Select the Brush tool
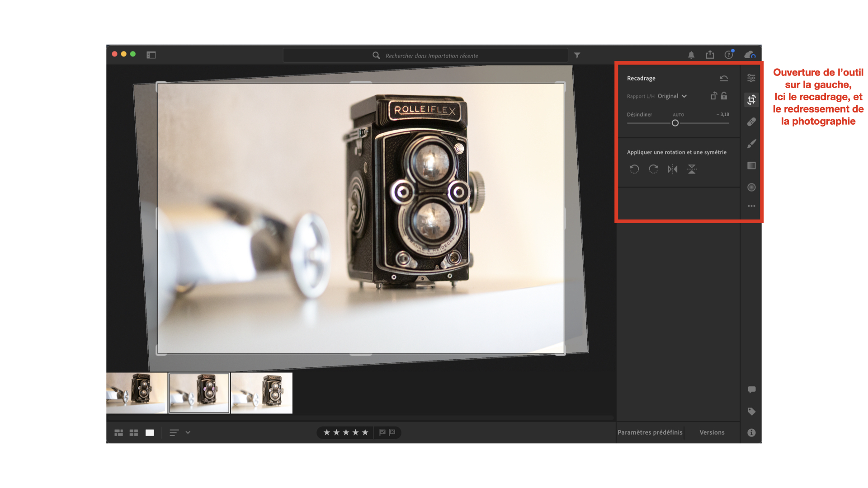The image size is (868, 488). (x=751, y=144)
